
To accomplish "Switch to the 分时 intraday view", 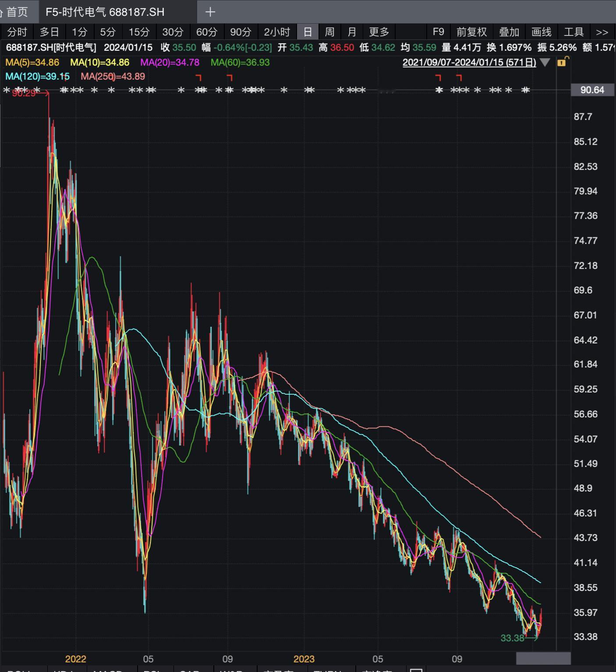I will tap(17, 32).
